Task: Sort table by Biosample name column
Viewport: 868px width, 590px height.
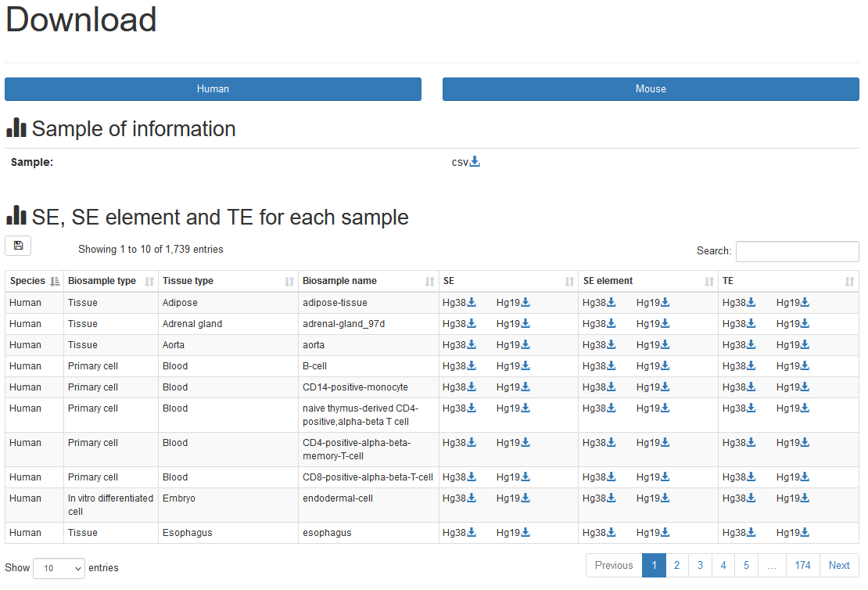Action: pos(368,281)
